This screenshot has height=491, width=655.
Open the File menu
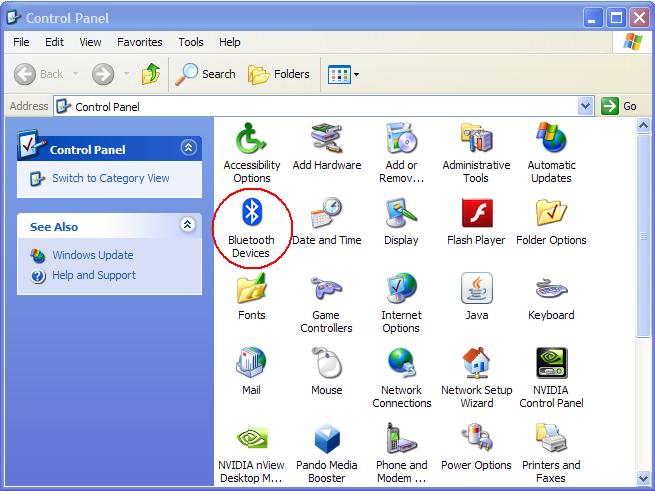21,42
